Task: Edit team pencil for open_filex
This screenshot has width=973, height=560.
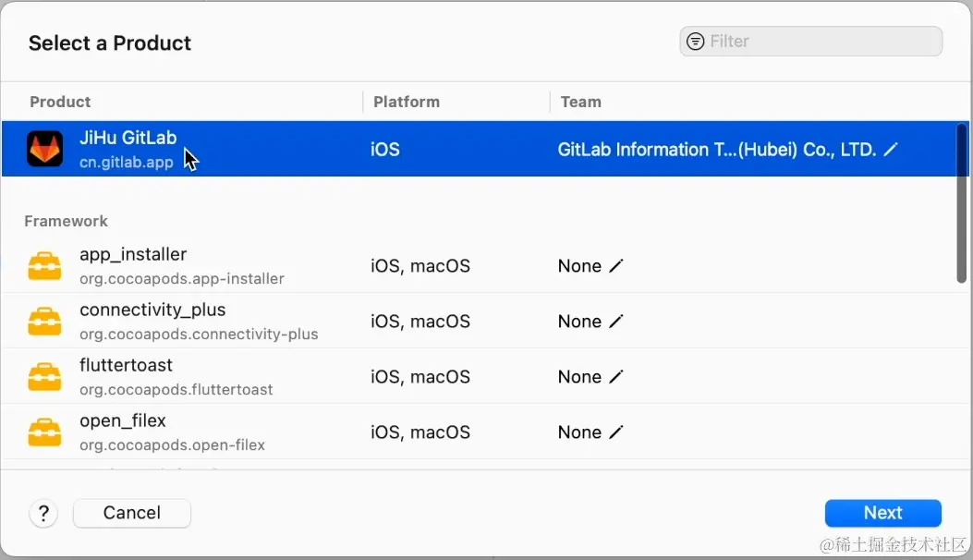Action: 616,432
